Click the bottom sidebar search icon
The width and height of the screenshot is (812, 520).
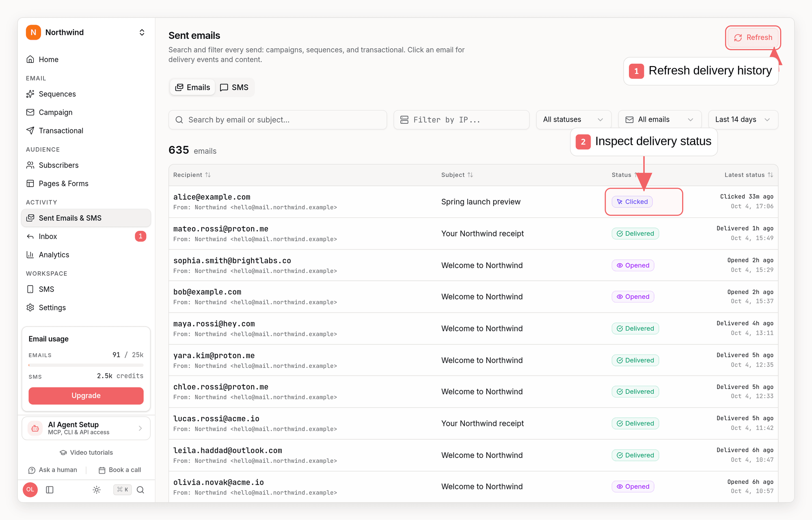pos(140,490)
